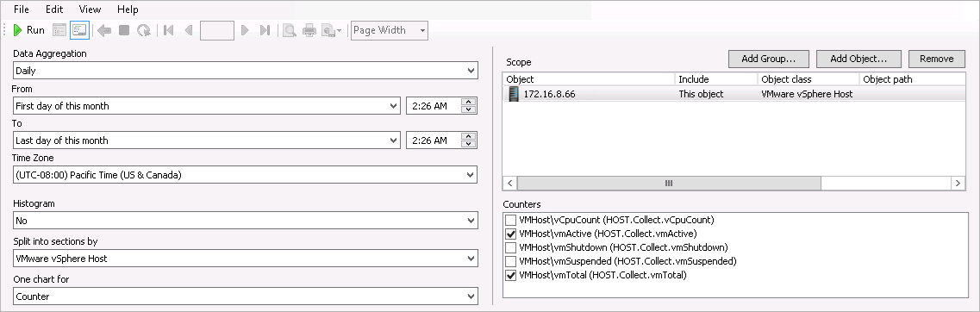This screenshot has height=312, width=980.
Task: Click the server icon beside 172.16.8.66
Action: [513, 94]
